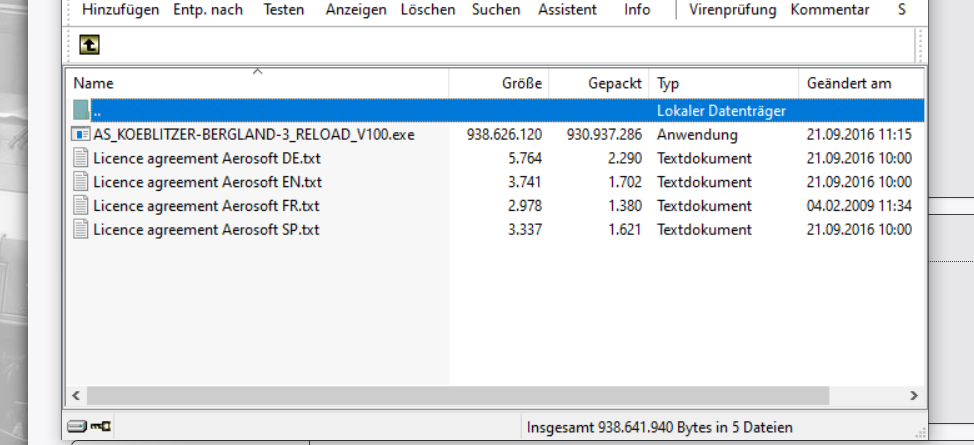Click the horizontal scrollbar right arrow

[x=912, y=395]
